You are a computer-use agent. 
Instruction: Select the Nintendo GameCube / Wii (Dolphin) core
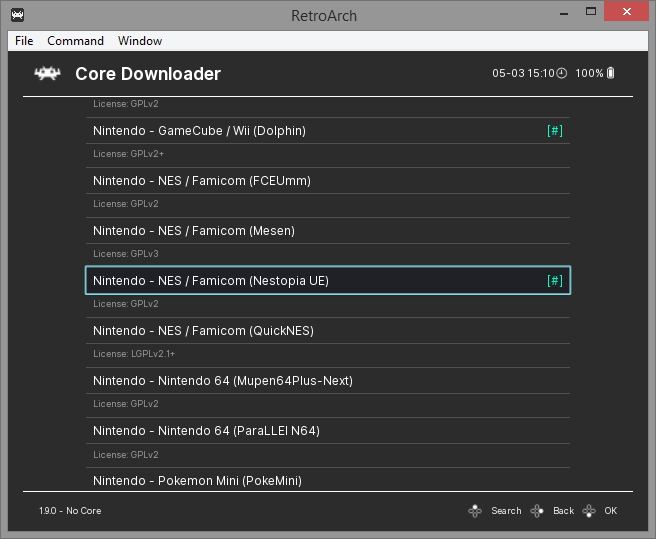pos(328,131)
